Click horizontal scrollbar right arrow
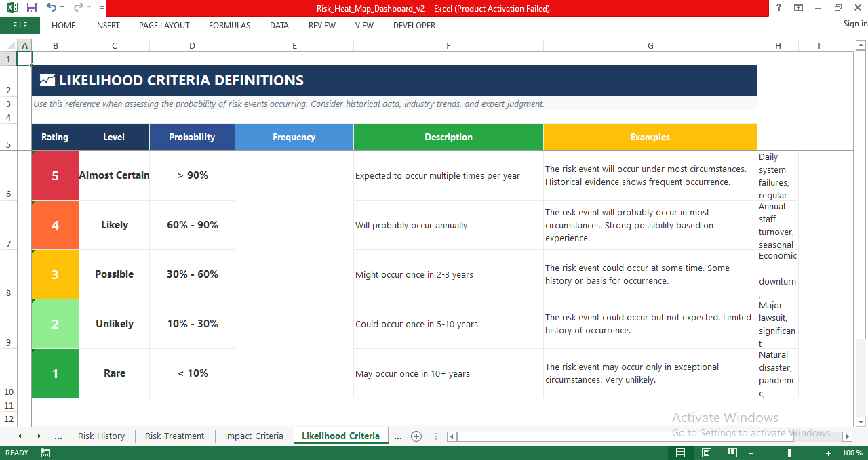Screen dimensions: 868x460 847,436
